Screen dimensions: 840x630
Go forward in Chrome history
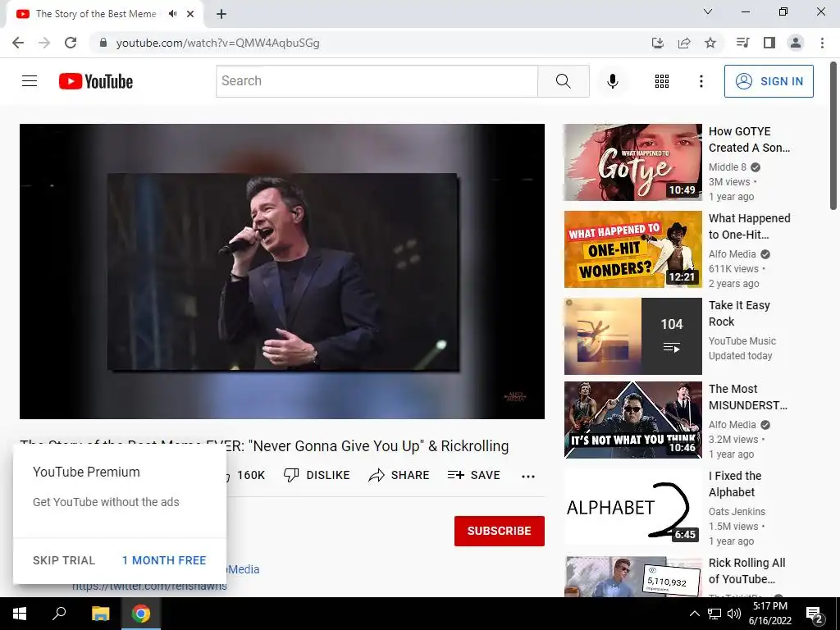click(44, 43)
